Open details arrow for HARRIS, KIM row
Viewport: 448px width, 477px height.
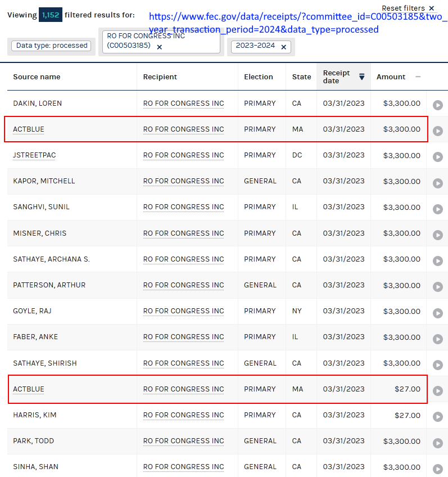pos(438,417)
